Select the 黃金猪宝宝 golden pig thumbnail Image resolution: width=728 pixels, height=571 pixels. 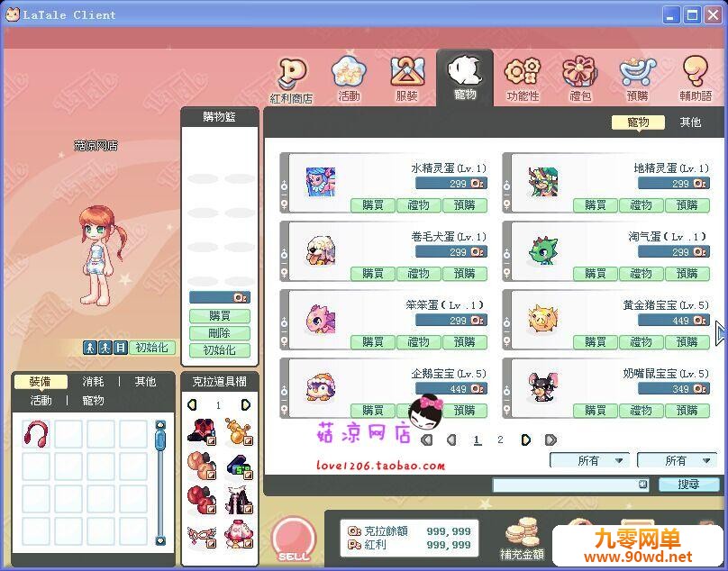point(543,320)
